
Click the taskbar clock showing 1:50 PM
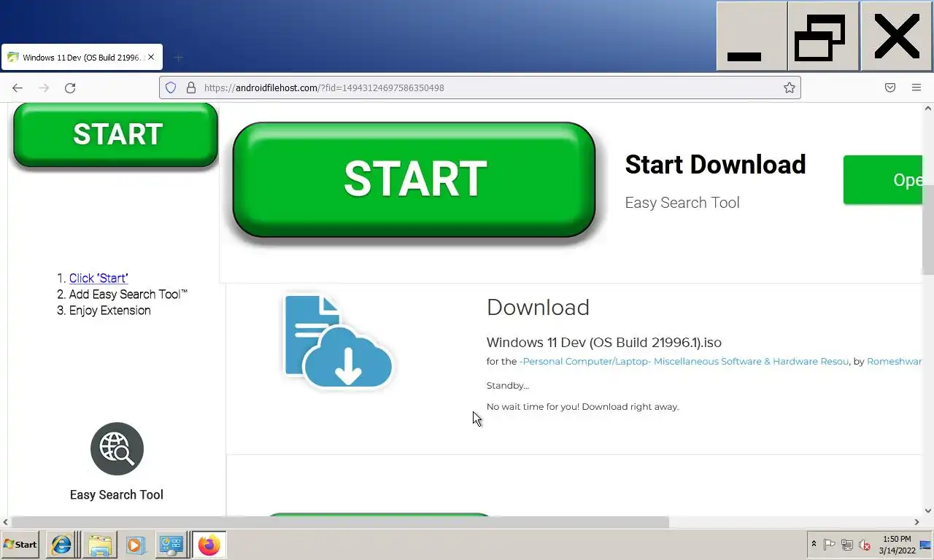pyautogui.click(x=897, y=545)
